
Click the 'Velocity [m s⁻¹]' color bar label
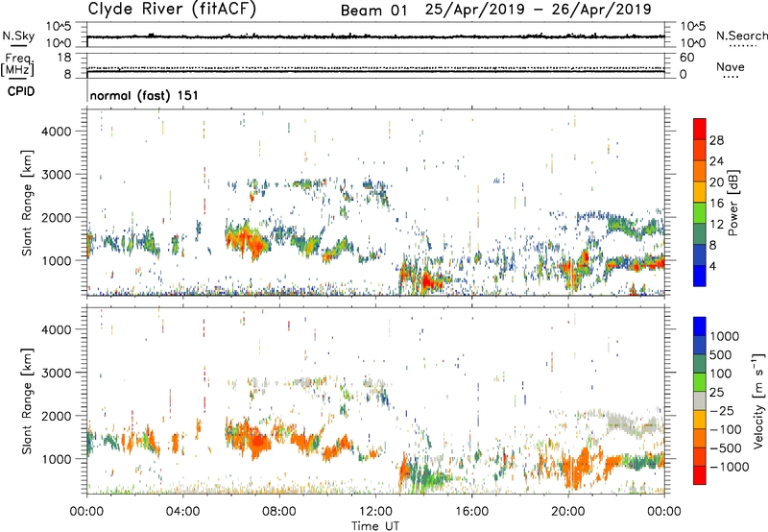point(758,400)
